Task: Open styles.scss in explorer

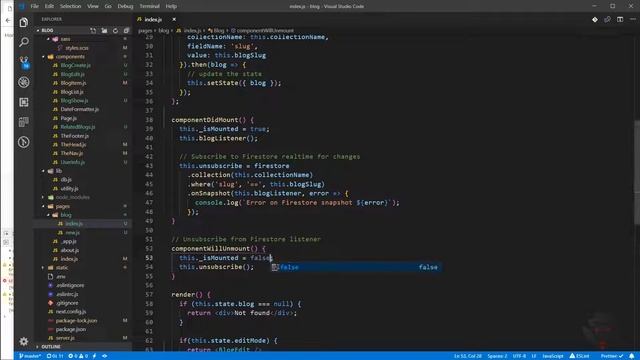Action: [x=77, y=48]
